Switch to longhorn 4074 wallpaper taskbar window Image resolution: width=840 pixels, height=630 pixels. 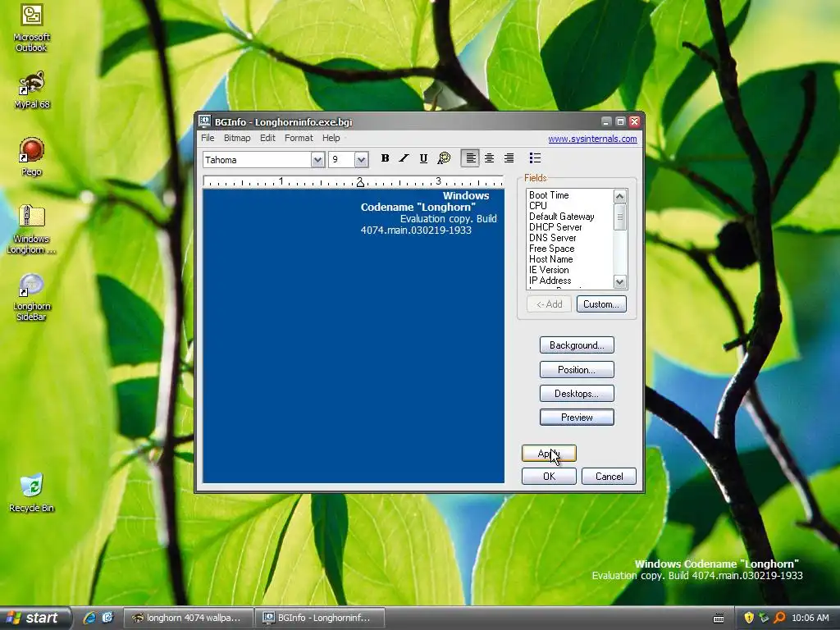click(x=188, y=619)
